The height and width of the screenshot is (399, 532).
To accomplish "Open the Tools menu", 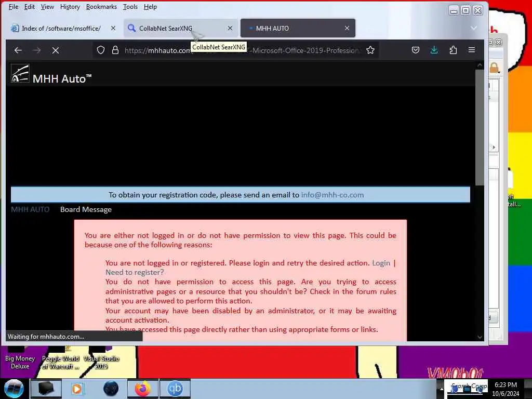I will pyautogui.click(x=130, y=7).
